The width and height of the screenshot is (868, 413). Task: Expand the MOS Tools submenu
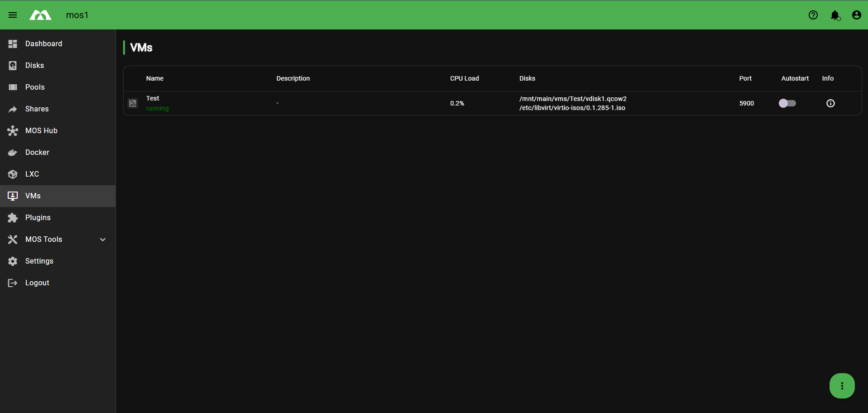coord(102,239)
